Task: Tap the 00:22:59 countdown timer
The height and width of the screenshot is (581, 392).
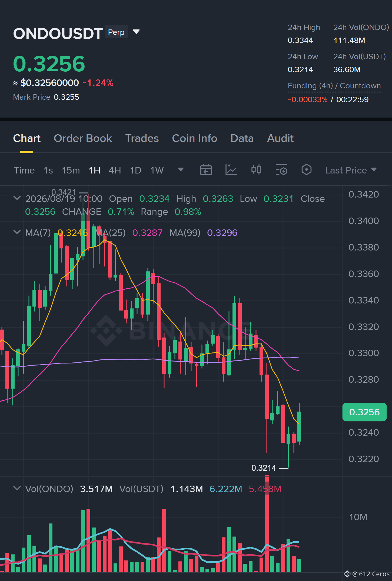Action: [353, 99]
